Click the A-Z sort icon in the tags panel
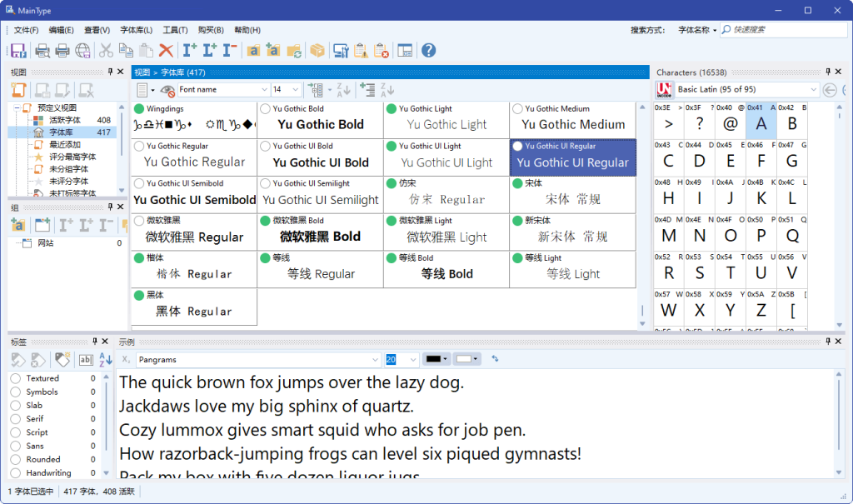Image resolution: width=853 pixels, height=504 pixels. (105, 359)
